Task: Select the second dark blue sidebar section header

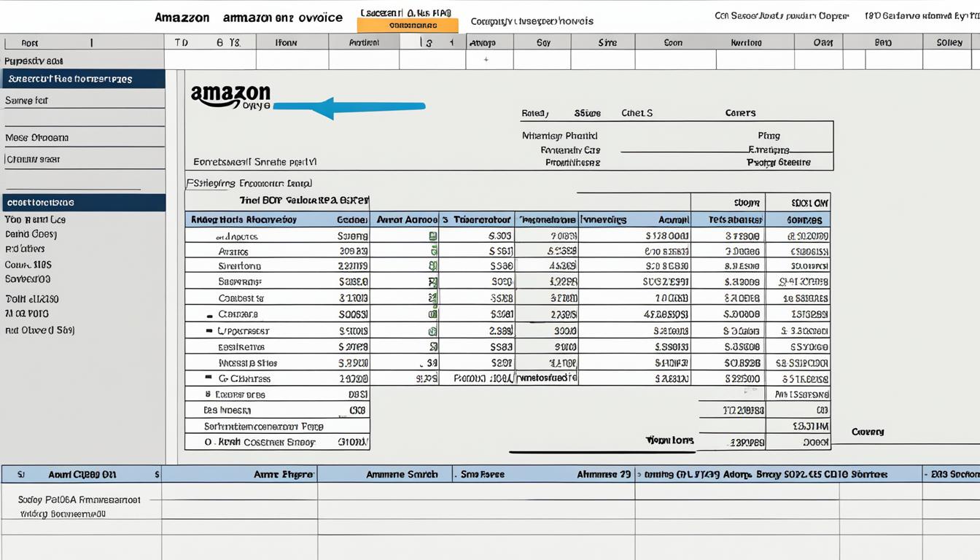Action: 83,203
